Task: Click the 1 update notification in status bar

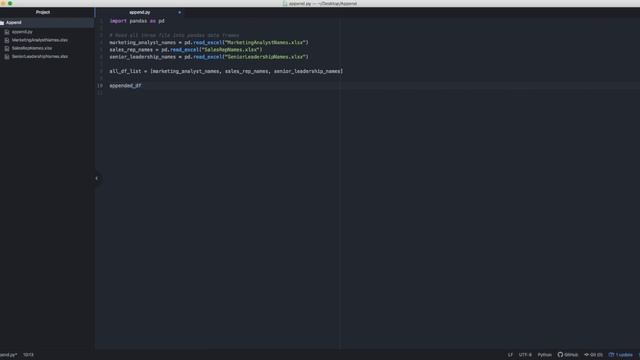Action: click(x=620, y=355)
